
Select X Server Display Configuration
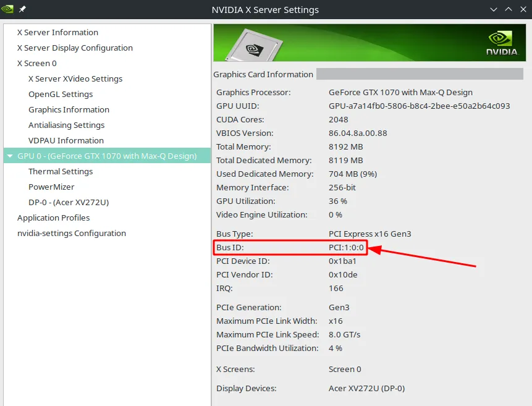click(75, 48)
